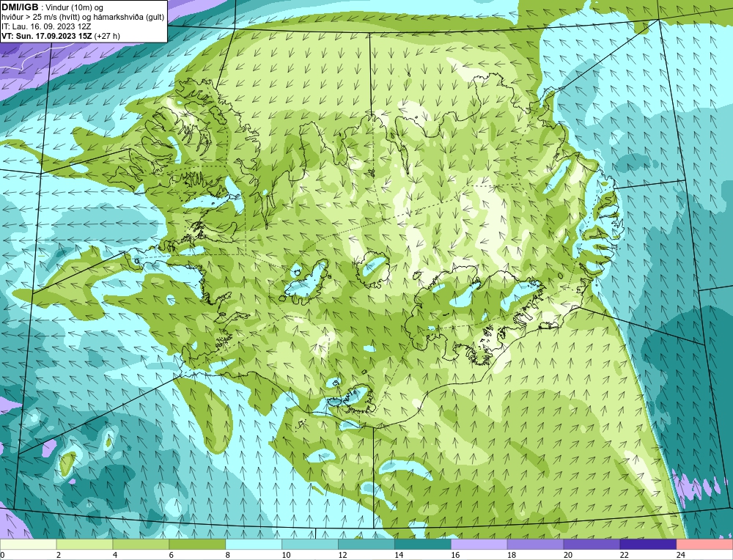Screen dimensions: 733x560
Task: Click the pink swatch above 24 m/s
Action: [704, 545]
